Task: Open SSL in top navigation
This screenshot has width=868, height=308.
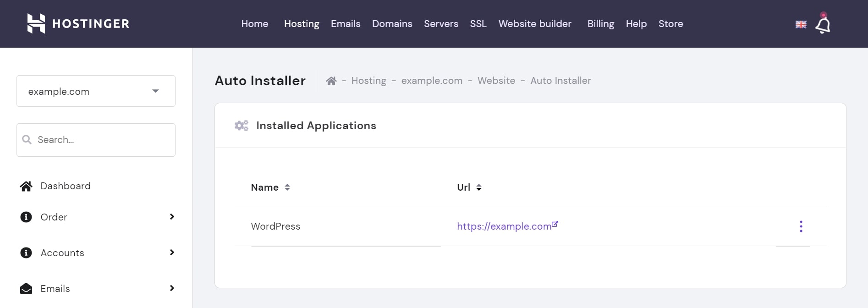Action: coord(478,24)
